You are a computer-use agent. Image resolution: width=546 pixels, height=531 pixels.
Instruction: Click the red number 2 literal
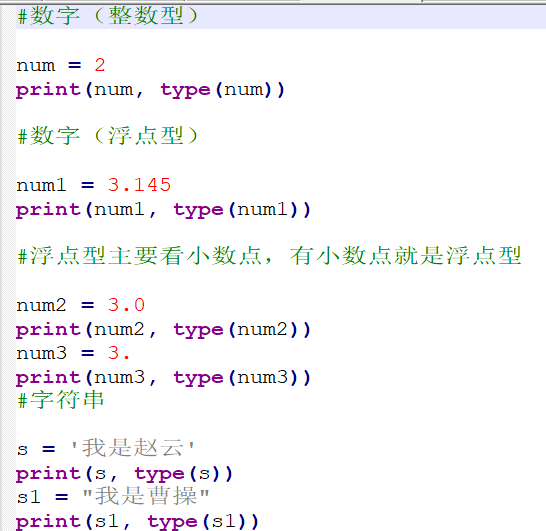pos(100,65)
